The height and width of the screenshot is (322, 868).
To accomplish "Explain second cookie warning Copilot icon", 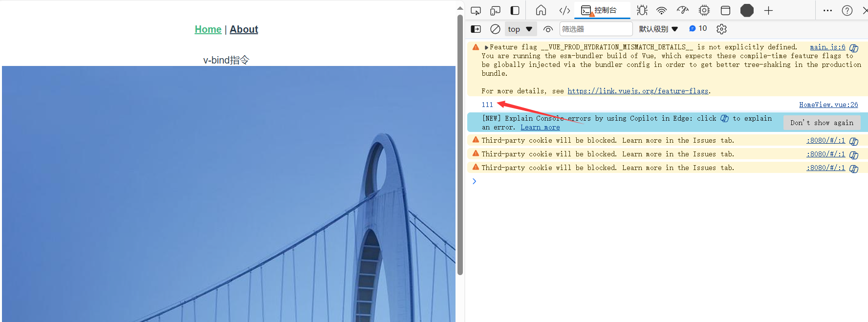I will (x=854, y=155).
